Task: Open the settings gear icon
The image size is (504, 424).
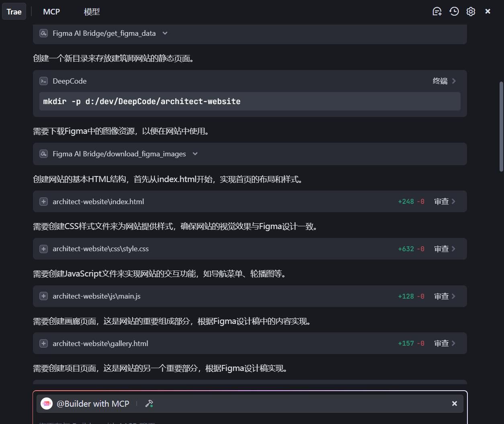Action: (471, 11)
